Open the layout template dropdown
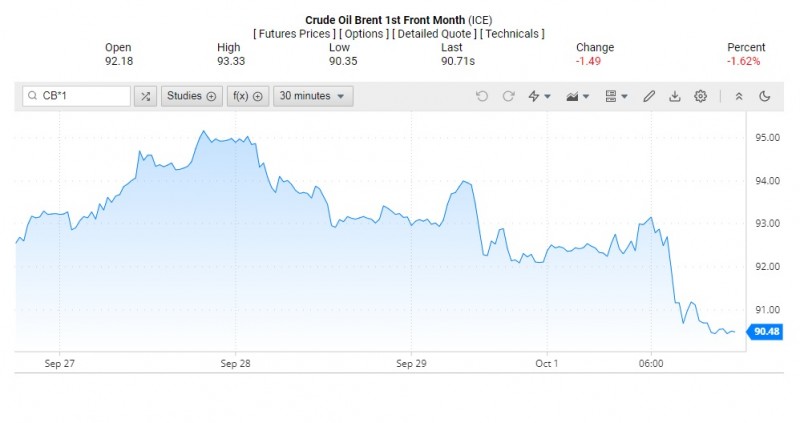 coord(616,96)
